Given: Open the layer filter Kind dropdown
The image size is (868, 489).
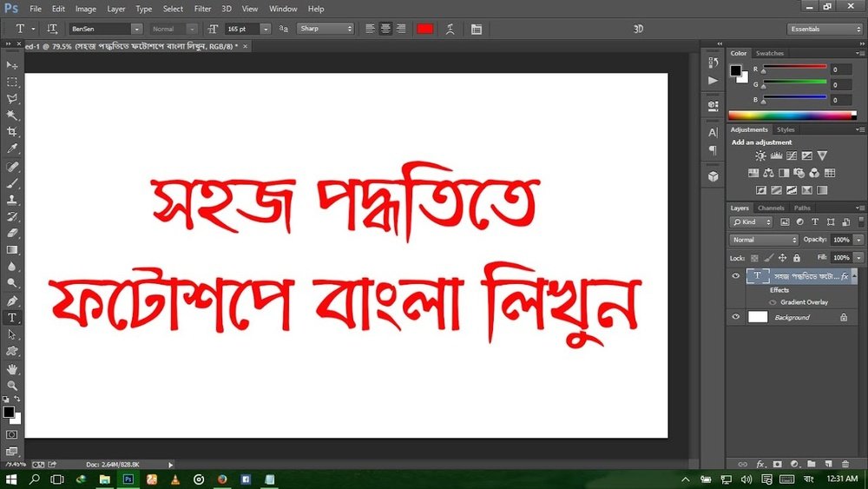Looking at the screenshot, I should [x=752, y=222].
